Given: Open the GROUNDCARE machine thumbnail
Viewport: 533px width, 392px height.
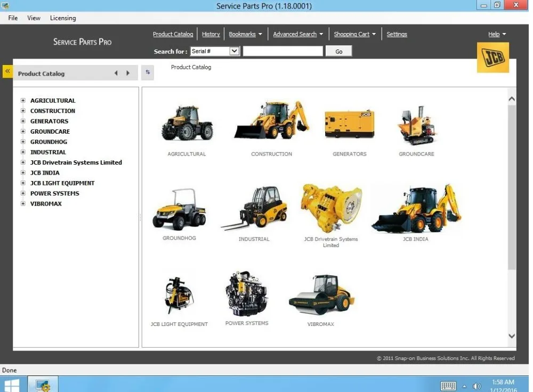Looking at the screenshot, I should point(417,126).
